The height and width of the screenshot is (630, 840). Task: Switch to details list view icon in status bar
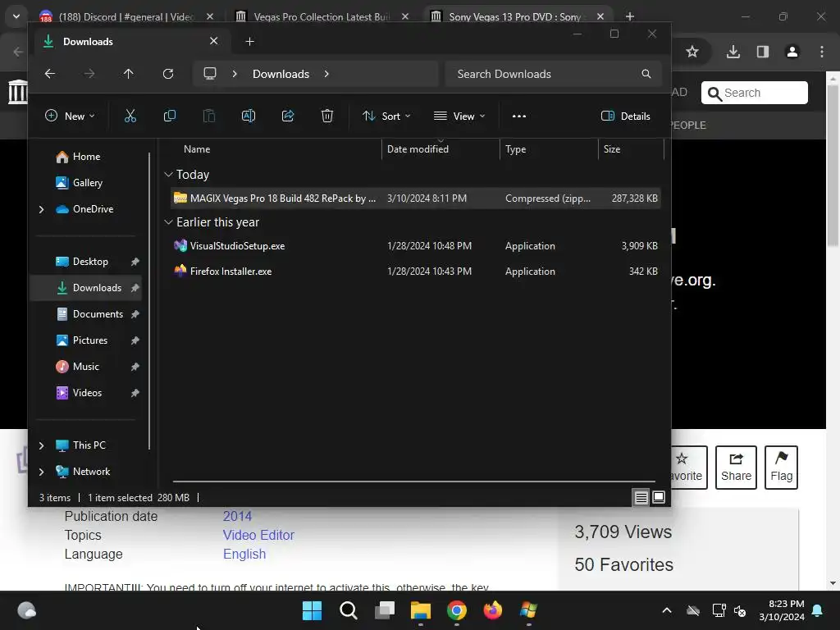[x=641, y=498]
